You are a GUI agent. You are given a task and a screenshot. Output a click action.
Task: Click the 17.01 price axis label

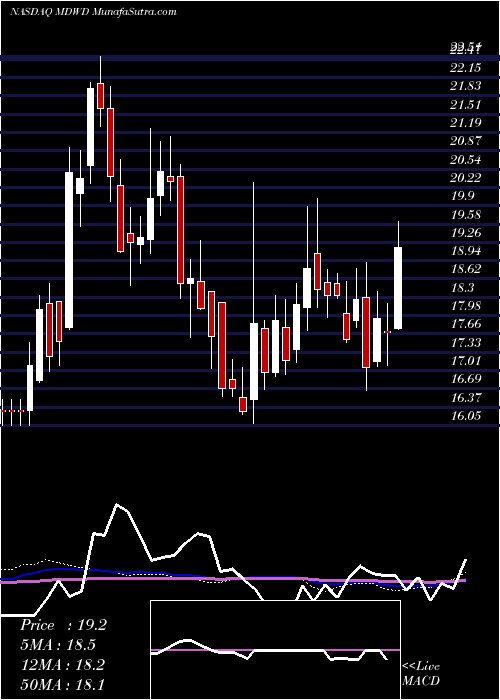466,360
